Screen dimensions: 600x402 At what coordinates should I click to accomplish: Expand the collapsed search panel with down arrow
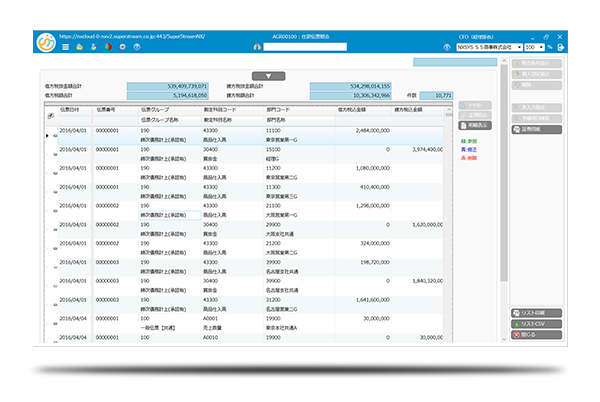pyautogui.click(x=267, y=76)
